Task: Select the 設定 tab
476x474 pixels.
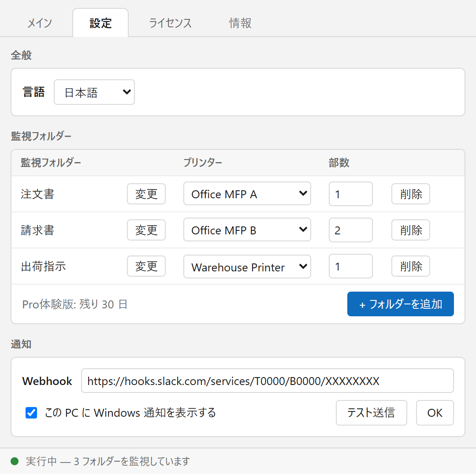Action: click(x=100, y=23)
